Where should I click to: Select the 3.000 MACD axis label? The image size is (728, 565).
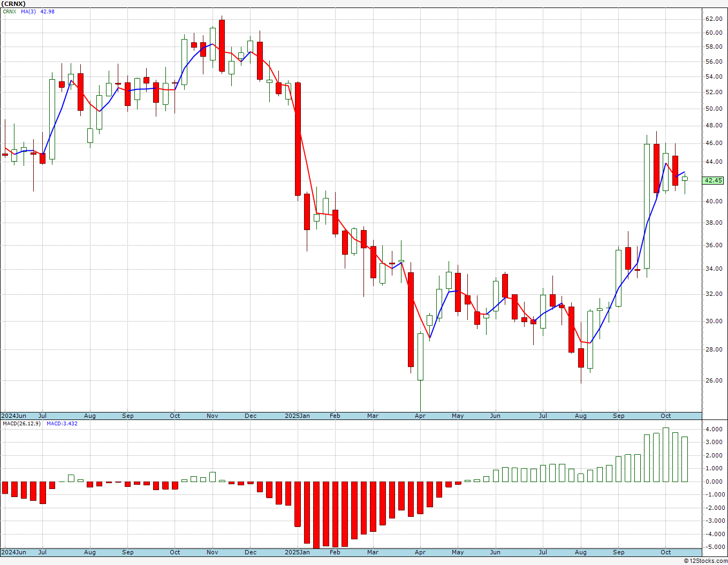click(x=714, y=442)
